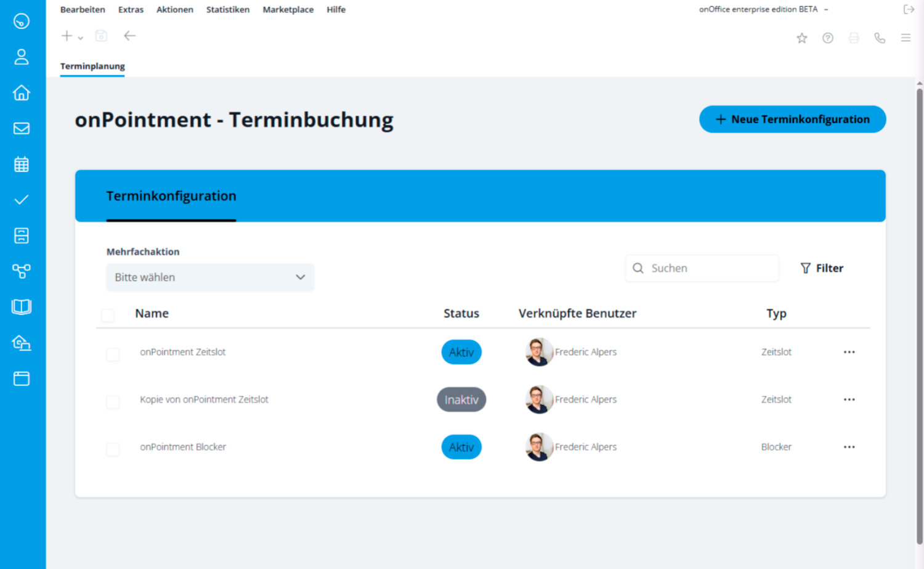This screenshot has height=569, width=924.
Task: Expand the Mehrfachaktion 'Bitte wählen' dropdown
Action: pyautogui.click(x=210, y=277)
